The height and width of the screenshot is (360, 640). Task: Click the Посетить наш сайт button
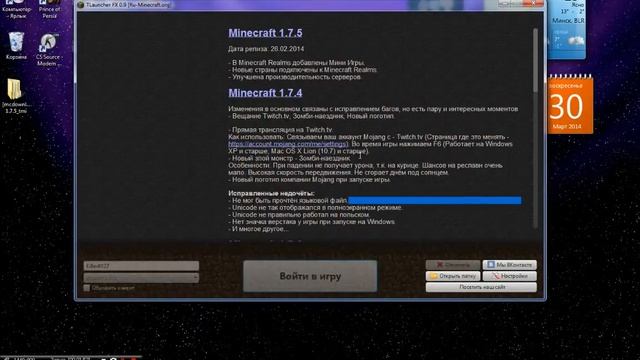[x=481, y=287]
